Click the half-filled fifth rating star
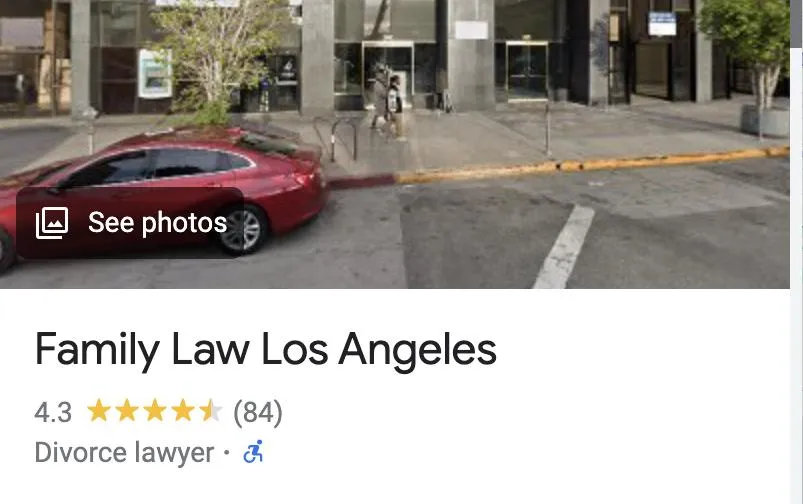This screenshot has width=803, height=504. [210, 411]
